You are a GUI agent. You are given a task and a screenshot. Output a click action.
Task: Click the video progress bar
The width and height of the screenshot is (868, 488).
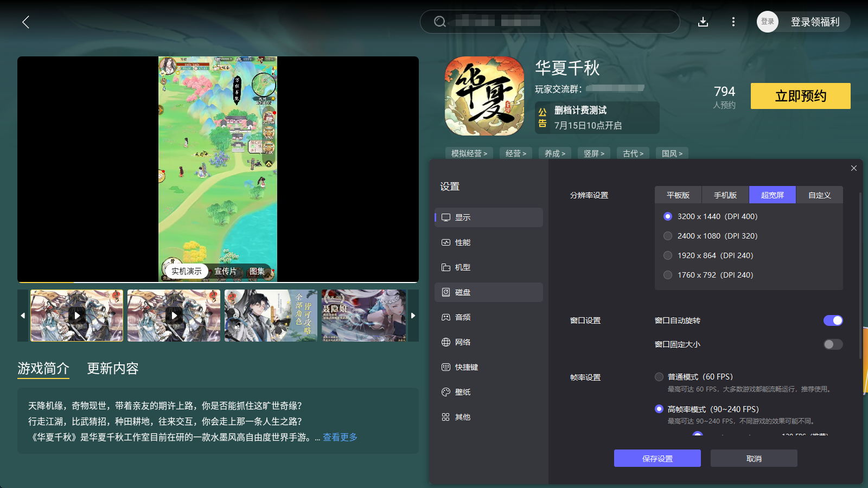point(218,282)
